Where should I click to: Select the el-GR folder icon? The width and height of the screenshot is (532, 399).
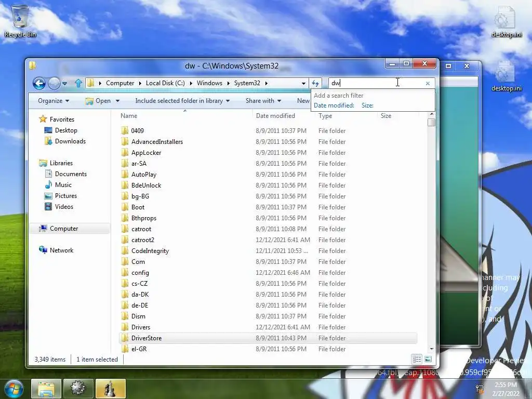pos(125,349)
